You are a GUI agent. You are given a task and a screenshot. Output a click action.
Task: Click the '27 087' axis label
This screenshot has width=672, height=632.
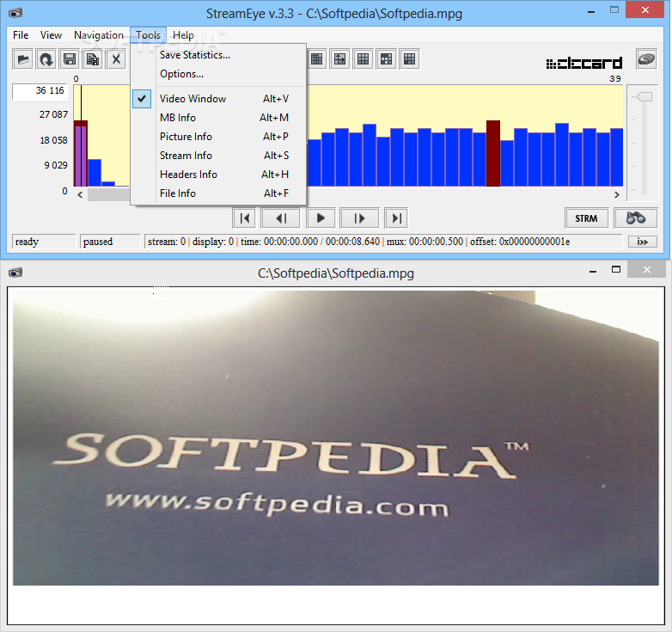53,114
